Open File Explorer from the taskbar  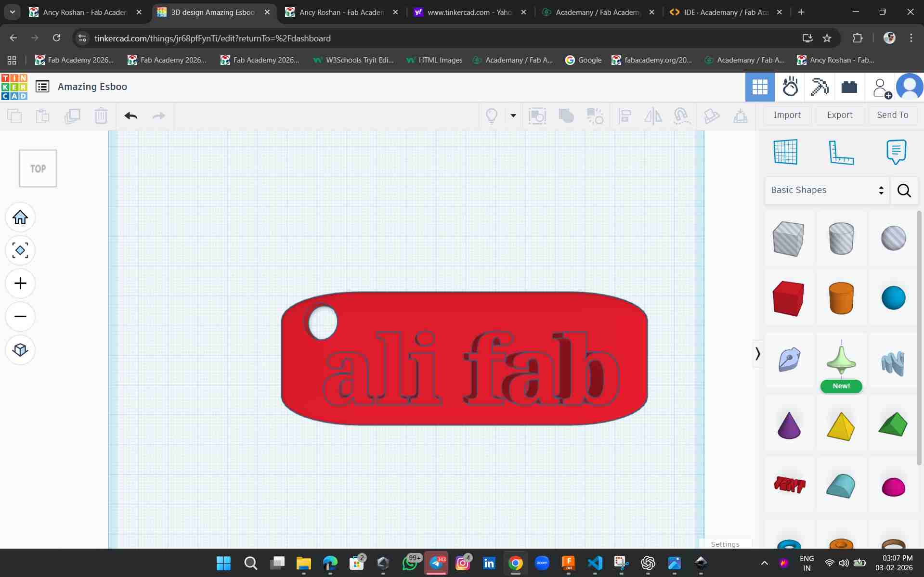pyautogui.click(x=303, y=563)
